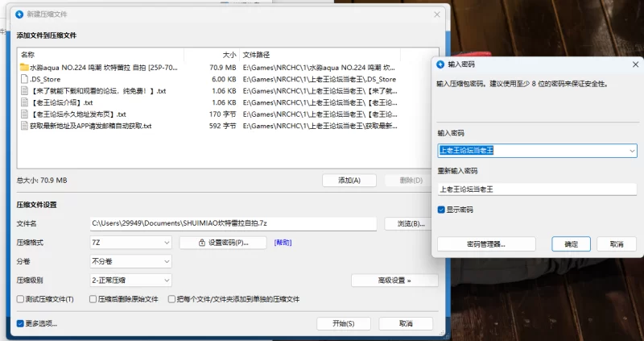Click the .DS_Store file icon
Image resolution: width=644 pixels, height=341 pixels.
(x=24, y=80)
